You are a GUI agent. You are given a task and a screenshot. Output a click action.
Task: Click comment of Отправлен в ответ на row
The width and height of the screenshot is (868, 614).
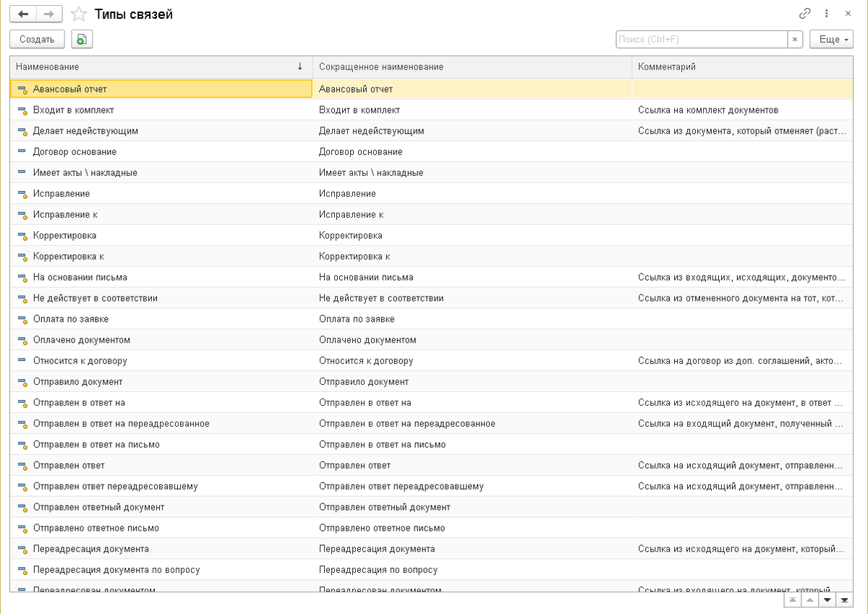[x=740, y=403]
